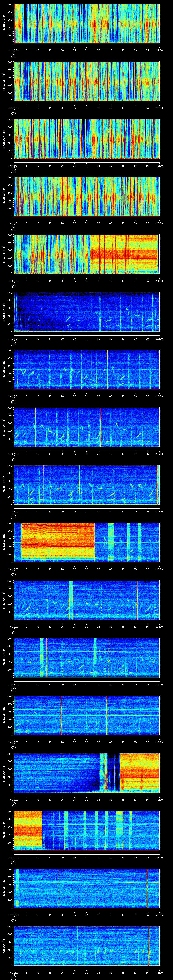Select red line near 26 seconds in 14:32:00 panel
This screenshot has width=173, height=980.
[x=78, y=946]
